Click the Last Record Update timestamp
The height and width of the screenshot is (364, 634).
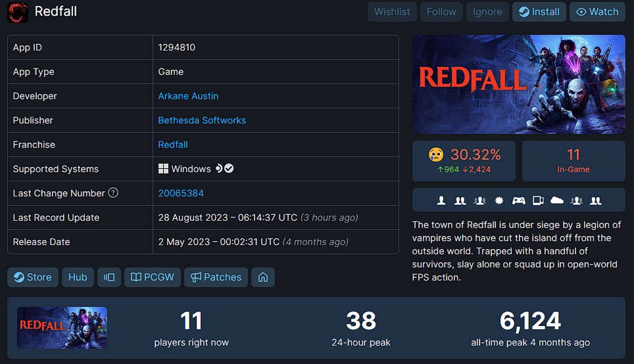[228, 217]
